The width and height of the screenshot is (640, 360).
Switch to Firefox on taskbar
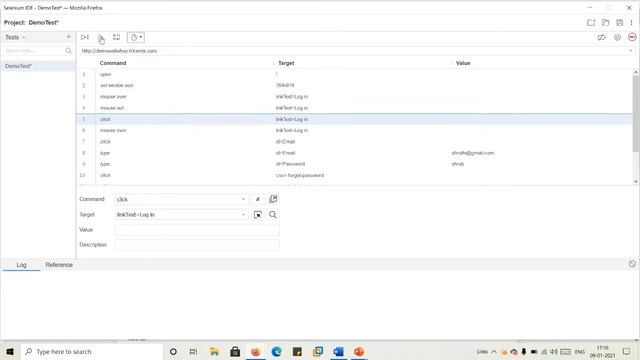(256, 351)
